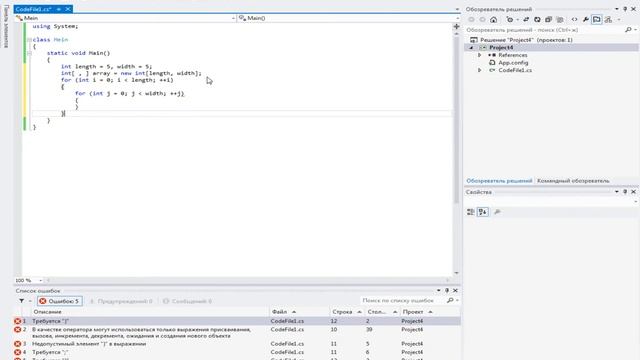
Task: Toggle the Предупреждений 0 warnings filter
Action: (x=121, y=301)
